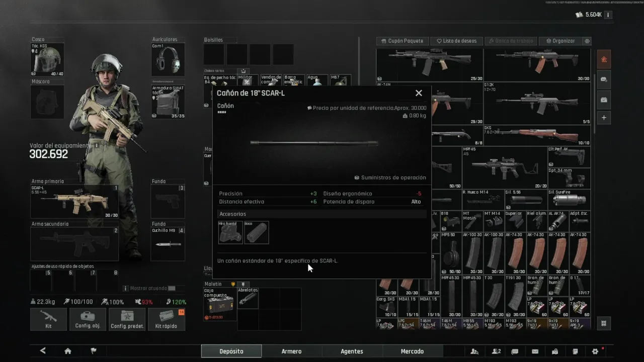Screen dimensions: 644x362
Task: Select the Carg. SKS item
Action: [387, 306]
